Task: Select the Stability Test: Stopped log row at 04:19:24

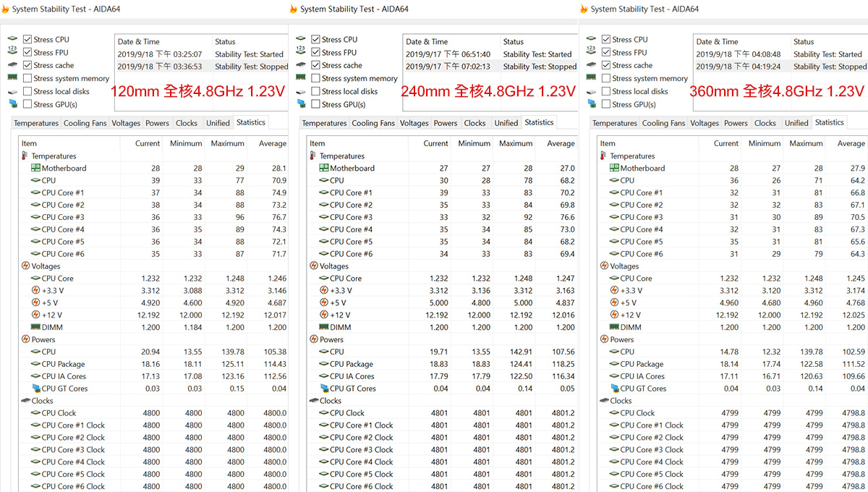Action: [x=780, y=66]
